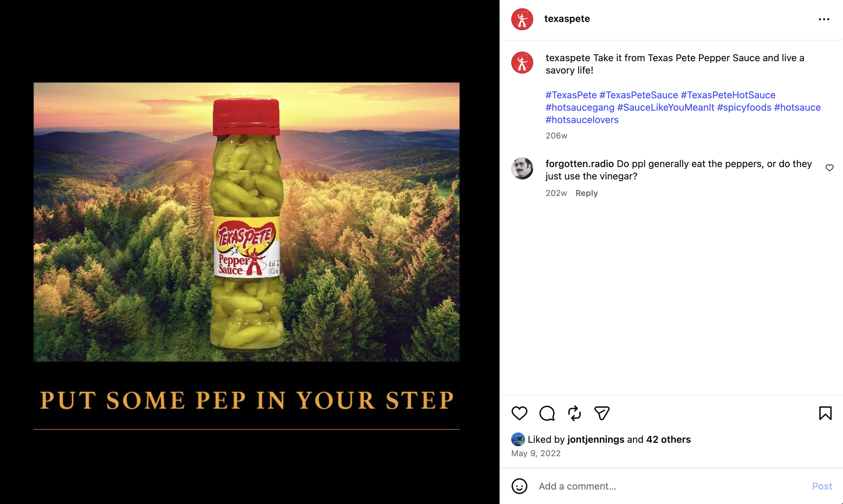Open the #SauceLikeYouMeanIt hashtag link

click(666, 107)
